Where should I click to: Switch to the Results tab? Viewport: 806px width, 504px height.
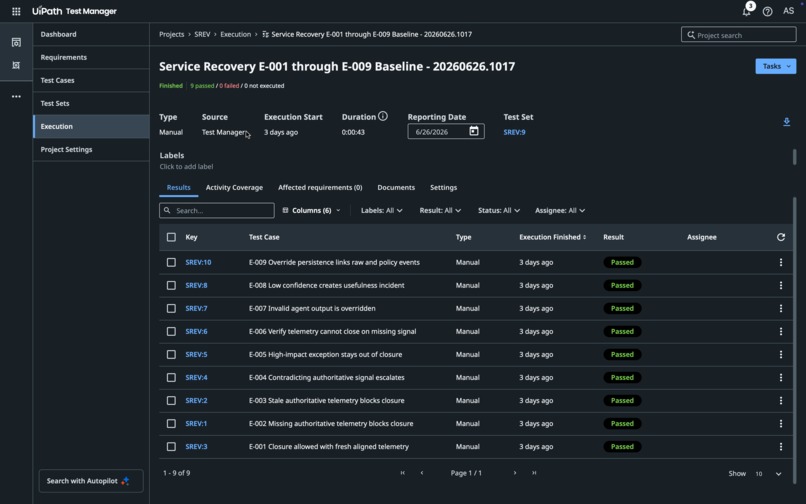coord(178,188)
